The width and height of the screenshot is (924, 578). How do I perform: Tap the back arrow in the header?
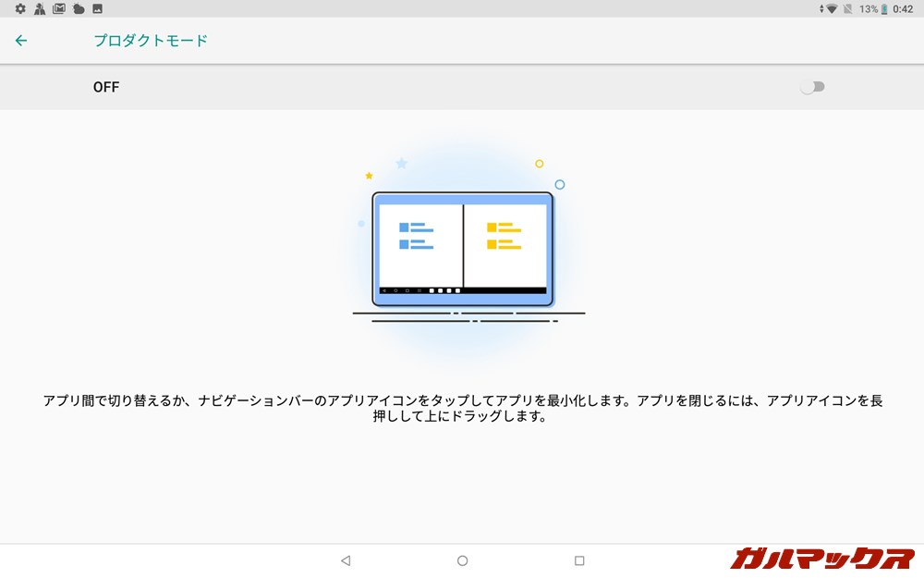point(21,41)
